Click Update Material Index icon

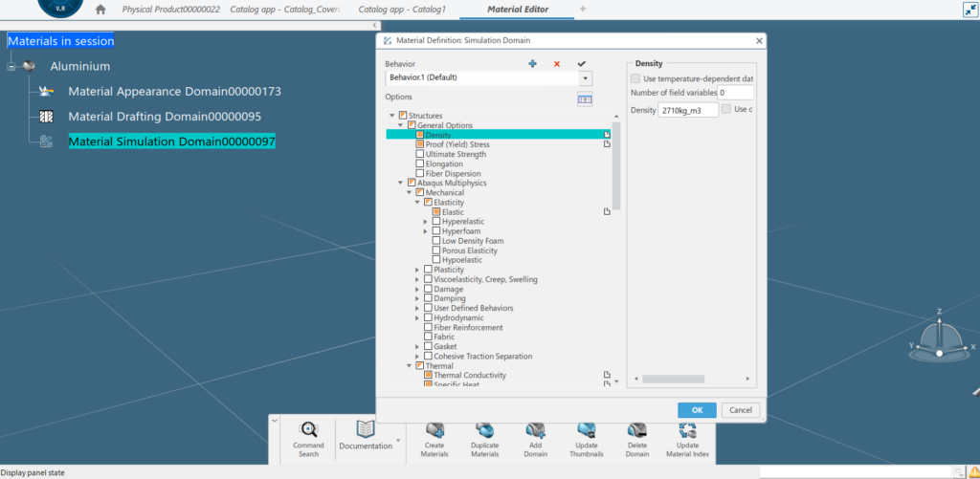[x=687, y=431]
